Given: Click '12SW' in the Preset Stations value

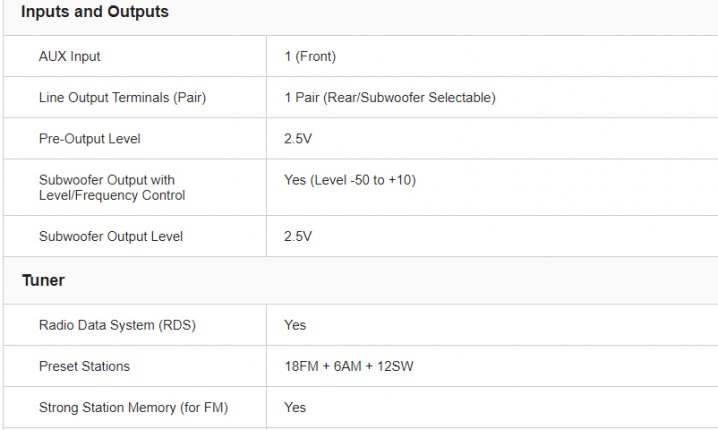Looking at the screenshot, I should pos(396,366).
